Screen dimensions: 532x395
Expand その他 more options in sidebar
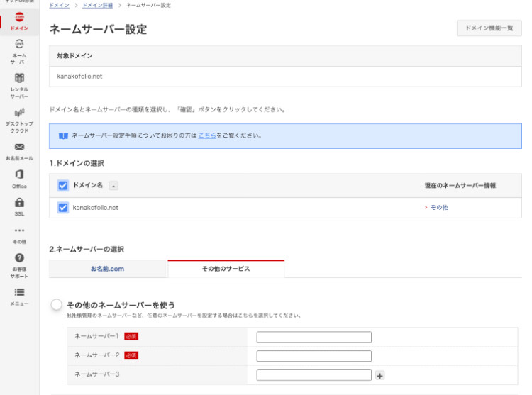(19, 234)
